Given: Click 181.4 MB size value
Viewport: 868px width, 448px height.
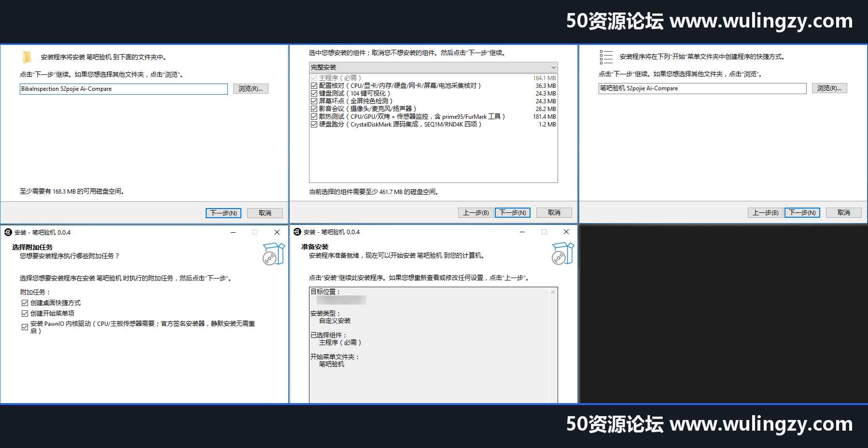Looking at the screenshot, I should (x=545, y=116).
